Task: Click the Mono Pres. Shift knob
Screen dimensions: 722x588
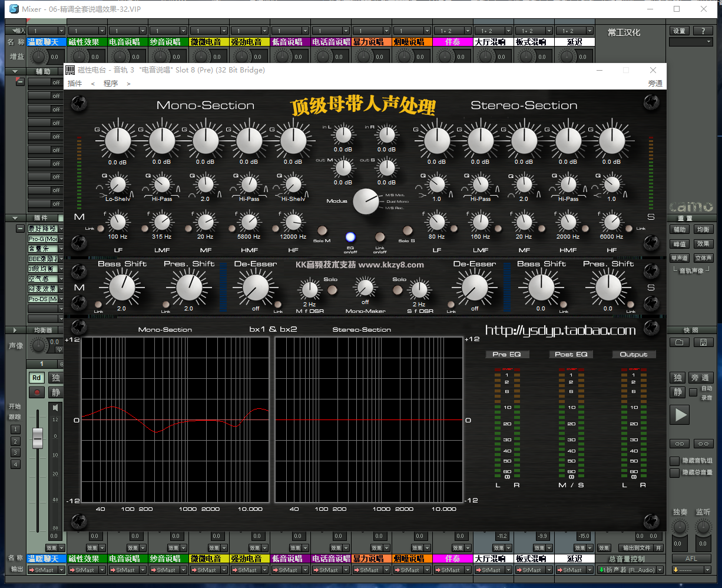Action: (x=188, y=288)
